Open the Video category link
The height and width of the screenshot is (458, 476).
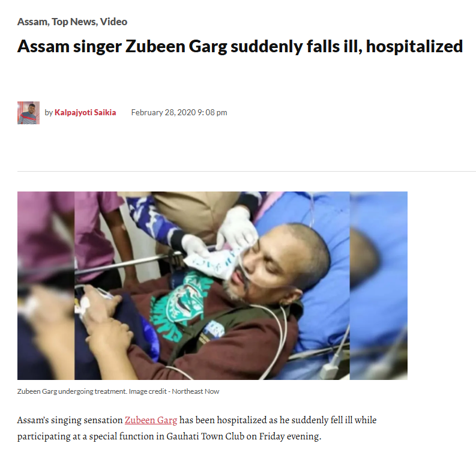pyautogui.click(x=113, y=22)
